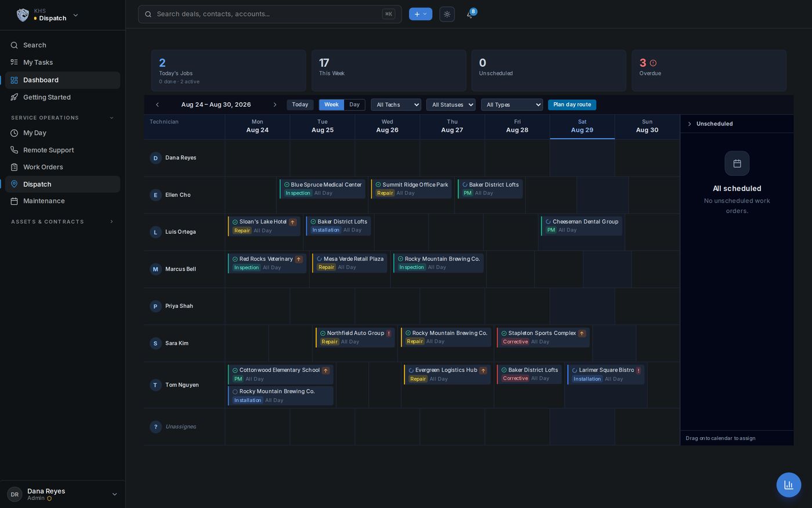812x508 pixels.
Task: Go to next week arrow
Action: [275, 105]
